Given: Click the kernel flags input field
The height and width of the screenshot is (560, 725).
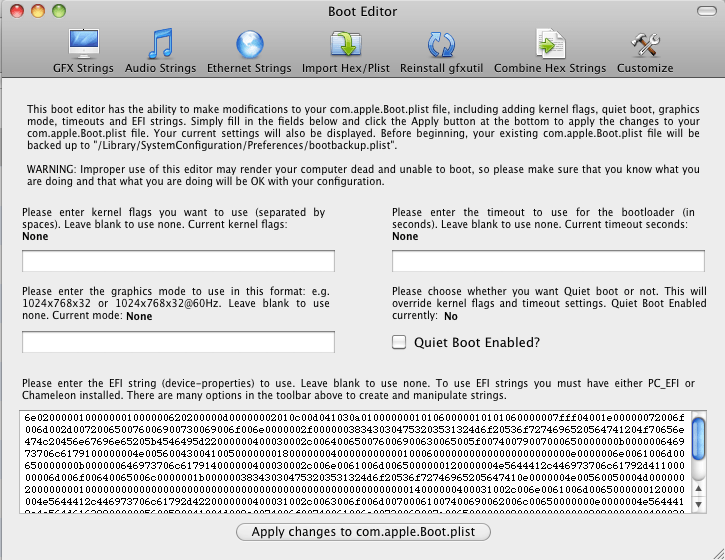Looking at the screenshot, I should point(178,261).
